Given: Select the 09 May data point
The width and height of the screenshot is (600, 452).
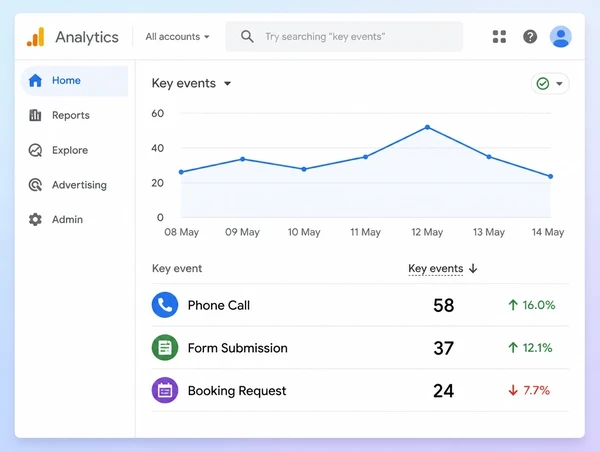Looking at the screenshot, I should click(x=243, y=159).
